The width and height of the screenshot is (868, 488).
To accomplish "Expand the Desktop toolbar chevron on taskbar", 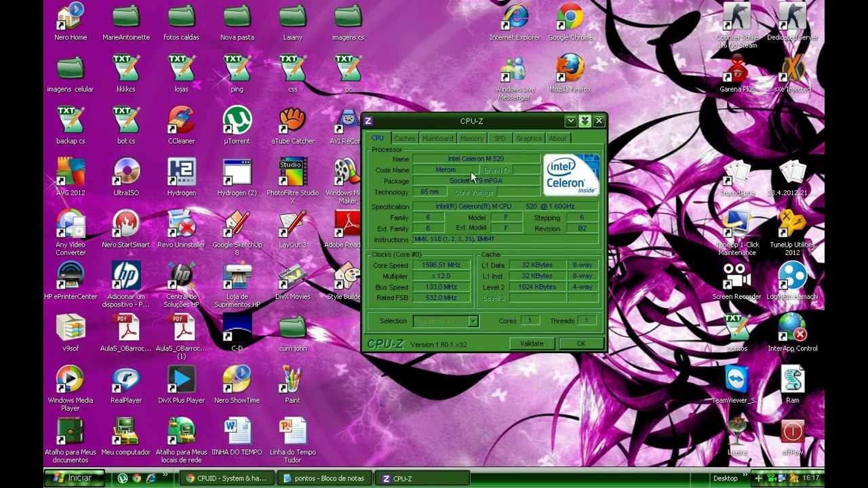I will click(745, 475).
